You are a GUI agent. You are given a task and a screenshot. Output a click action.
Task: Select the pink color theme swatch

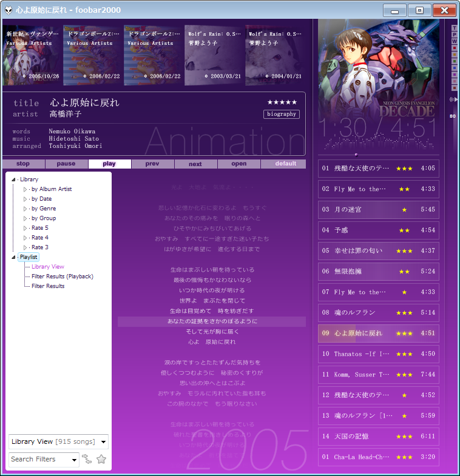(454, 81)
